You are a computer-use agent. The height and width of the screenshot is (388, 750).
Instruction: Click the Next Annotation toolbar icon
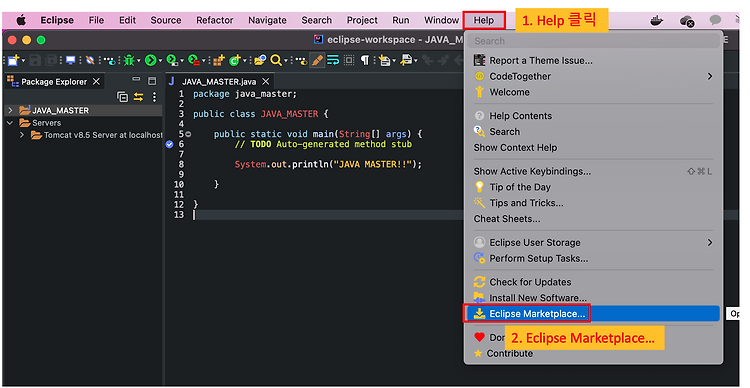pyautogui.click(x=384, y=60)
